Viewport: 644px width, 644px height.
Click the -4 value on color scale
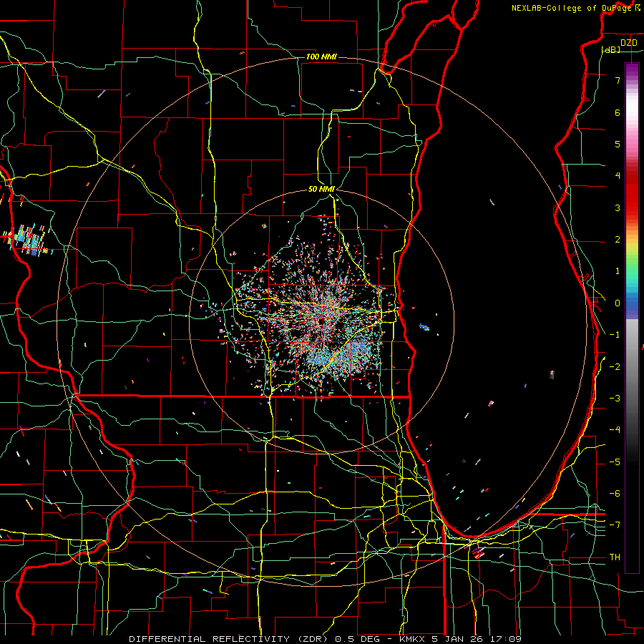tap(615, 430)
